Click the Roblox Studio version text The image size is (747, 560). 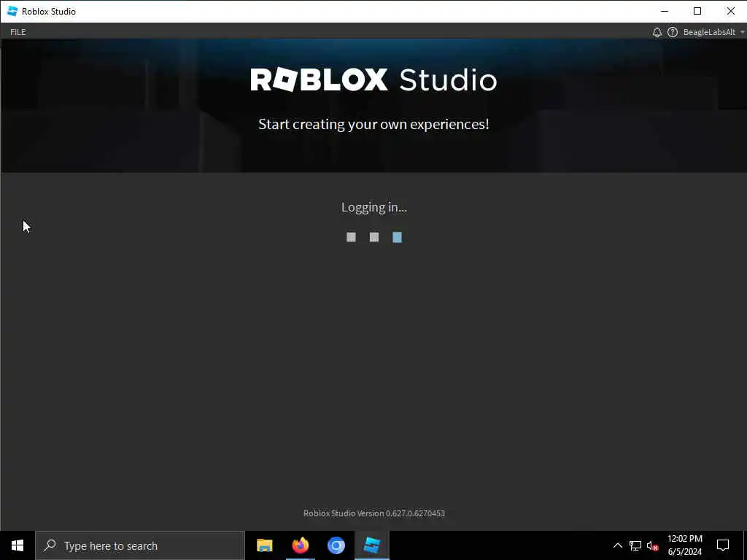[374, 513]
